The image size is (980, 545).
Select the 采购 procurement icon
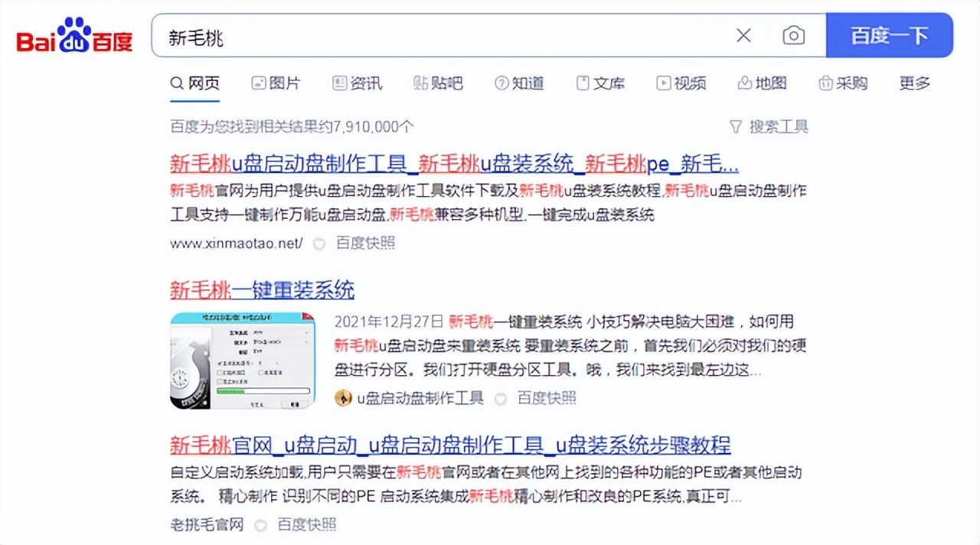tap(826, 83)
